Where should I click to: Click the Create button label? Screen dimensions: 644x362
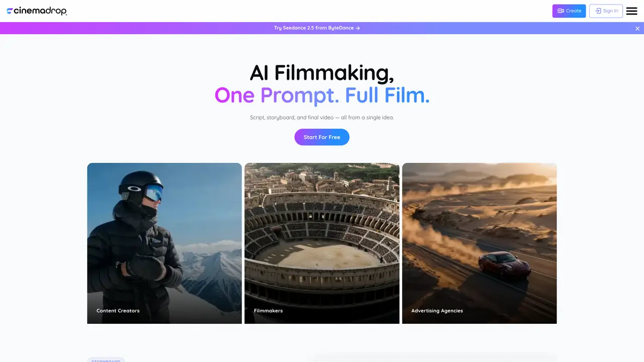(x=574, y=11)
